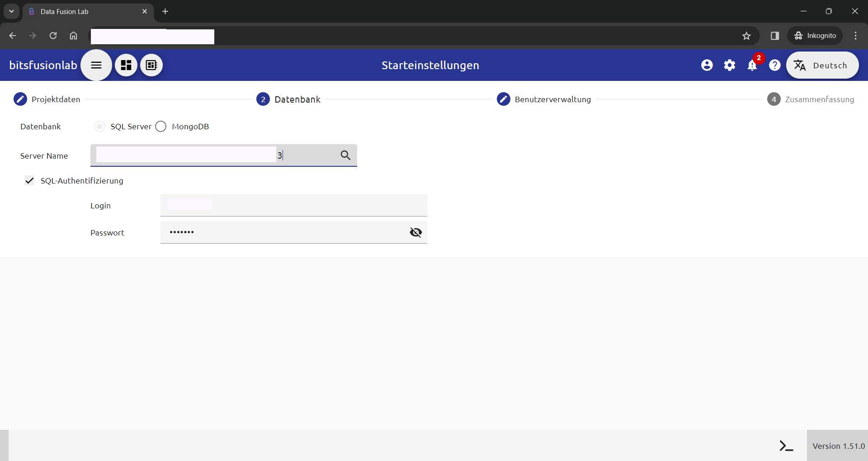Choose the MongoDB database option

[161, 127]
